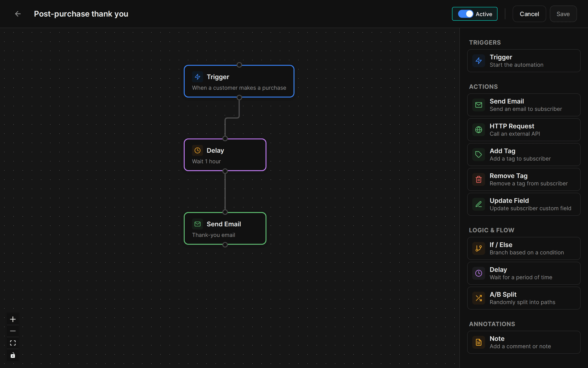Click "Thank-you email" text in Send Email node
This screenshot has height=368, width=588.
(214, 235)
